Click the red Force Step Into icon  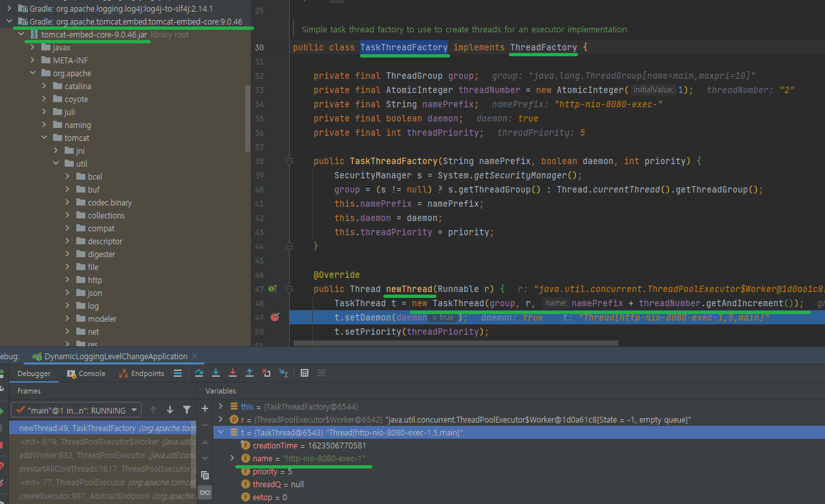pos(233,373)
